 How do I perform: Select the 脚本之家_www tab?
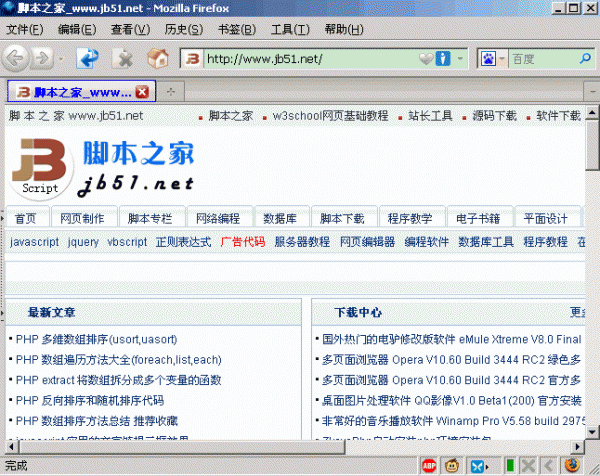(x=82, y=91)
